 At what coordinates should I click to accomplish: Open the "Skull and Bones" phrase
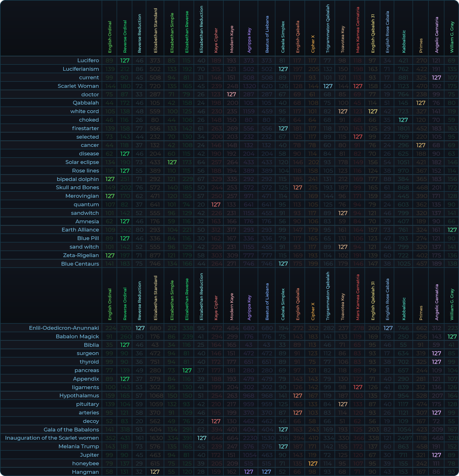[77, 187]
